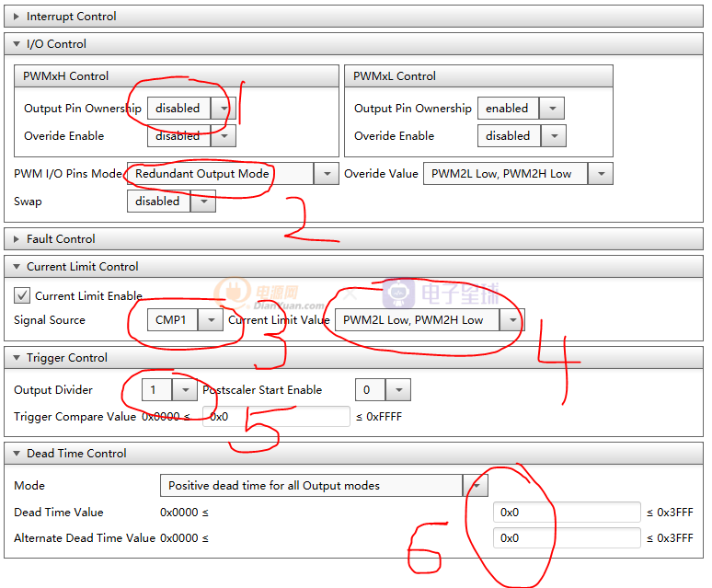The width and height of the screenshot is (712, 588).
Task: Open the Current Limit Value dropdown
Action: click(511, 320)
